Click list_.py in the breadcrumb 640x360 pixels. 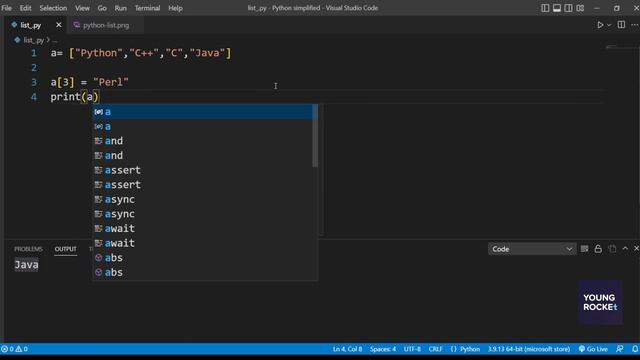coord(33,40)
